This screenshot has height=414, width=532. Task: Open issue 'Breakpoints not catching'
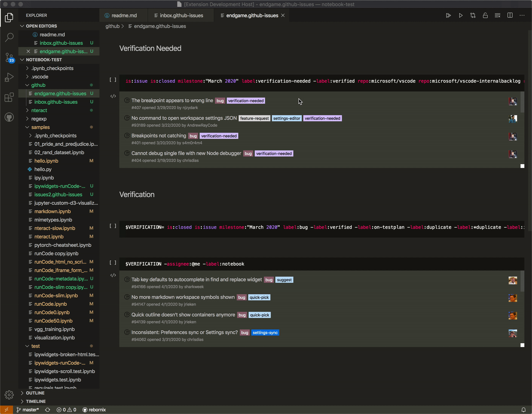point(159,136)
